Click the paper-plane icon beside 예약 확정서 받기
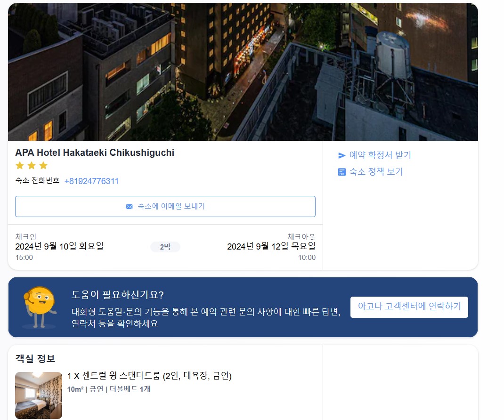Image resolution: width=504 pixels, height=420 pixels. pyautogui.click(x=341, y=155)
